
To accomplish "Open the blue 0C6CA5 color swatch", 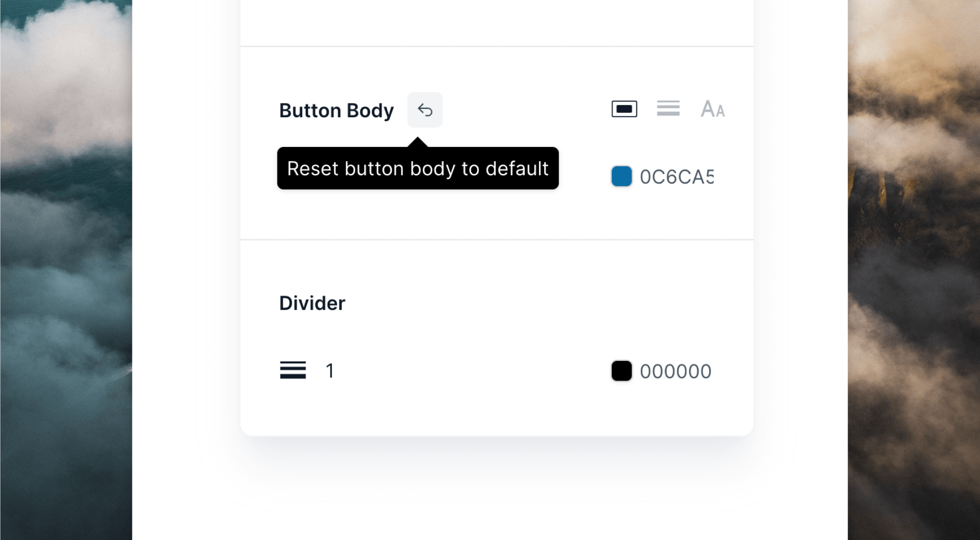I will pos(621,176).
